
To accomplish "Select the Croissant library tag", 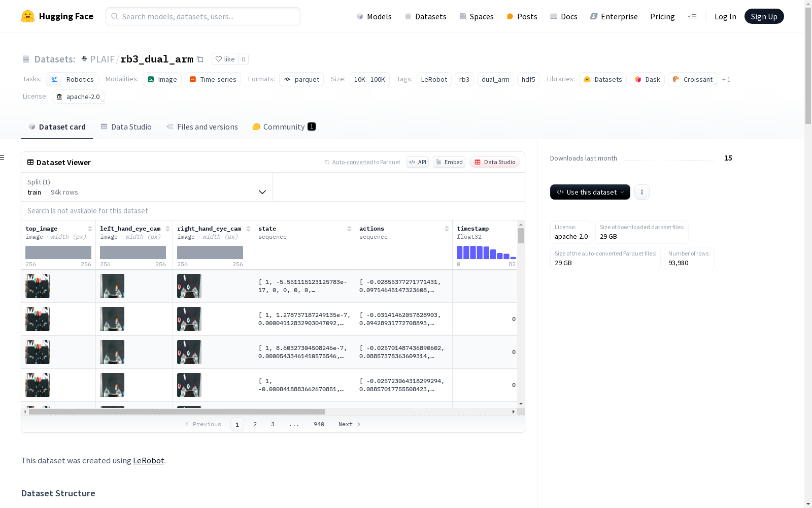I will [693, 79].
